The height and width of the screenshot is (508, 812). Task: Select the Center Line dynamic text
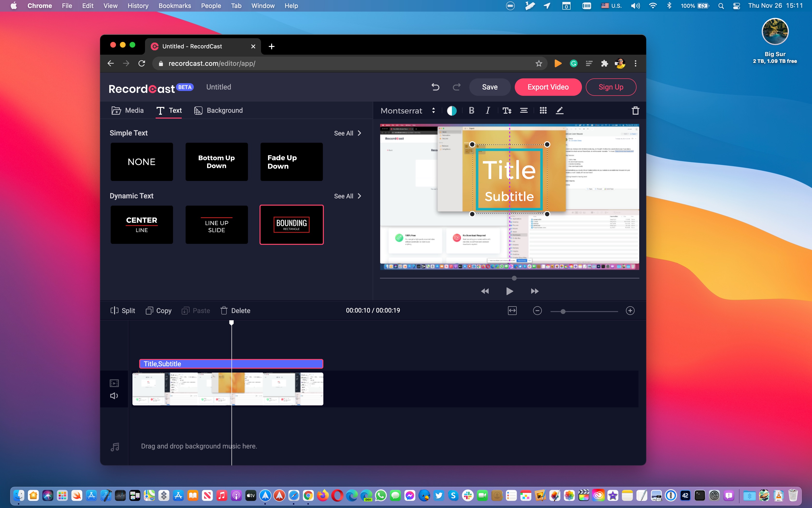point(142,225)
